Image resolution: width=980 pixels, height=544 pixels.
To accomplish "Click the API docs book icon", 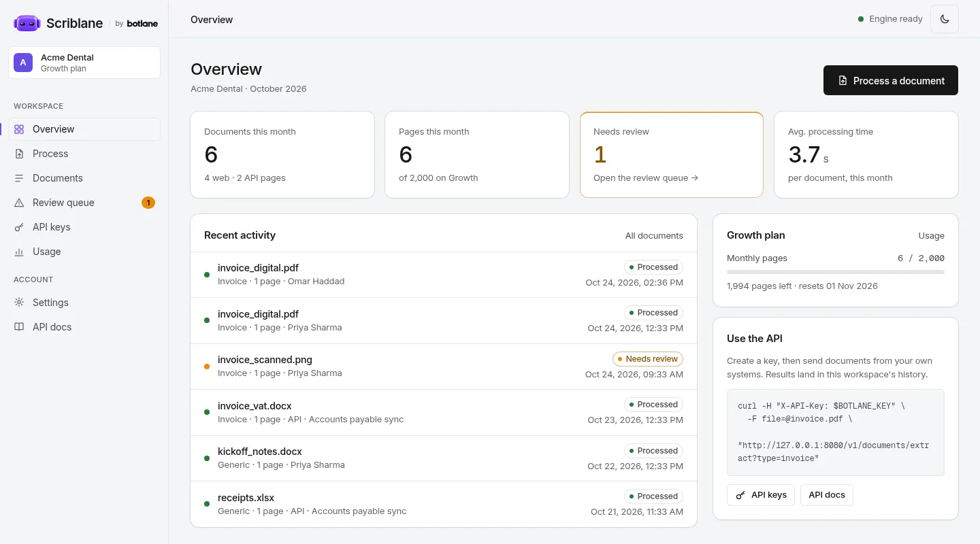I will point(19,327).
